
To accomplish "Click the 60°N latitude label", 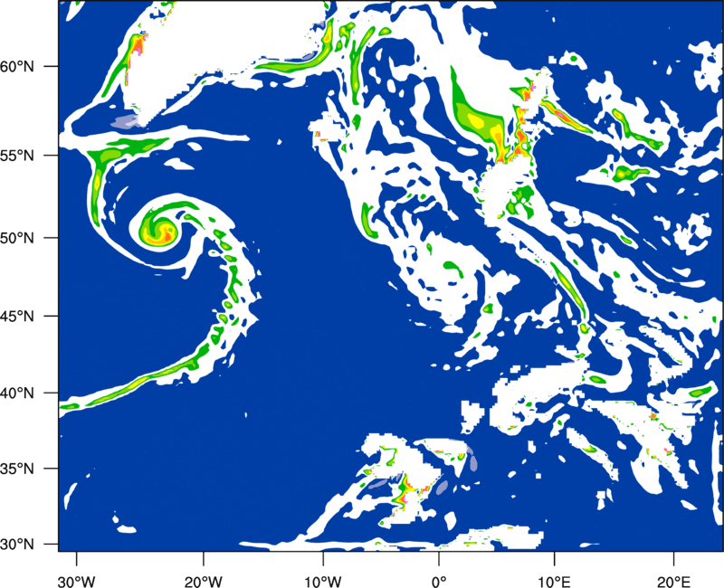I will click(17, 66).
